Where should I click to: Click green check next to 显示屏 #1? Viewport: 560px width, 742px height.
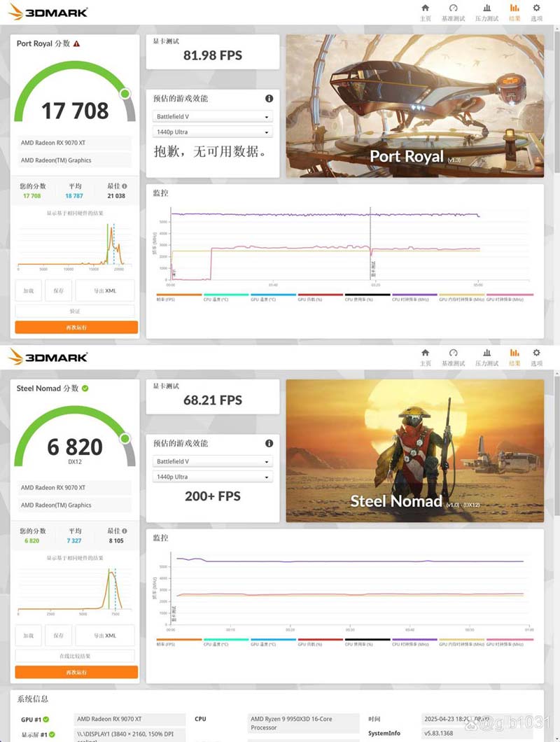point(52,734)
